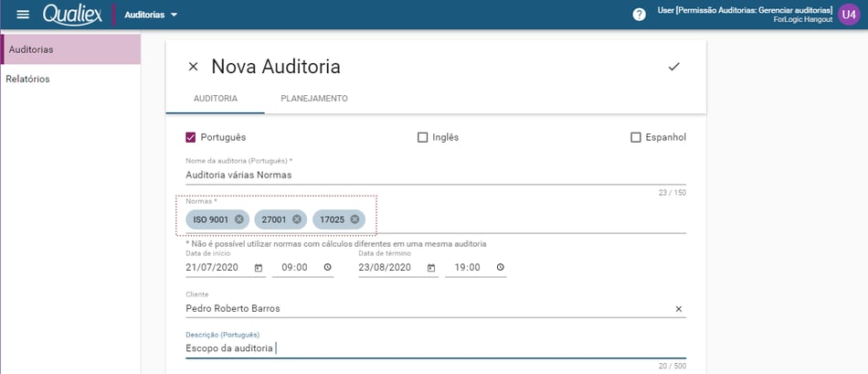Click the help question mark icon
Screen dimensions: 868x374
pos(639,15)
